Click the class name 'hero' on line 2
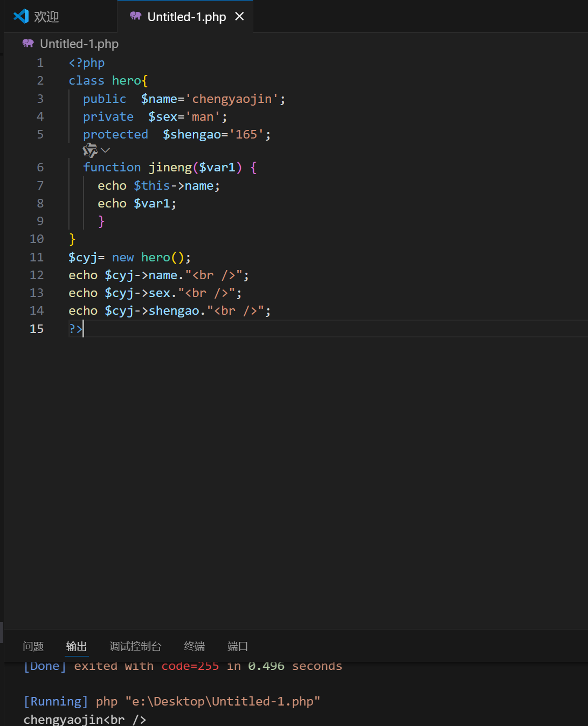The width and height of the screenshot is (588, 726). [x=127, y=81]
